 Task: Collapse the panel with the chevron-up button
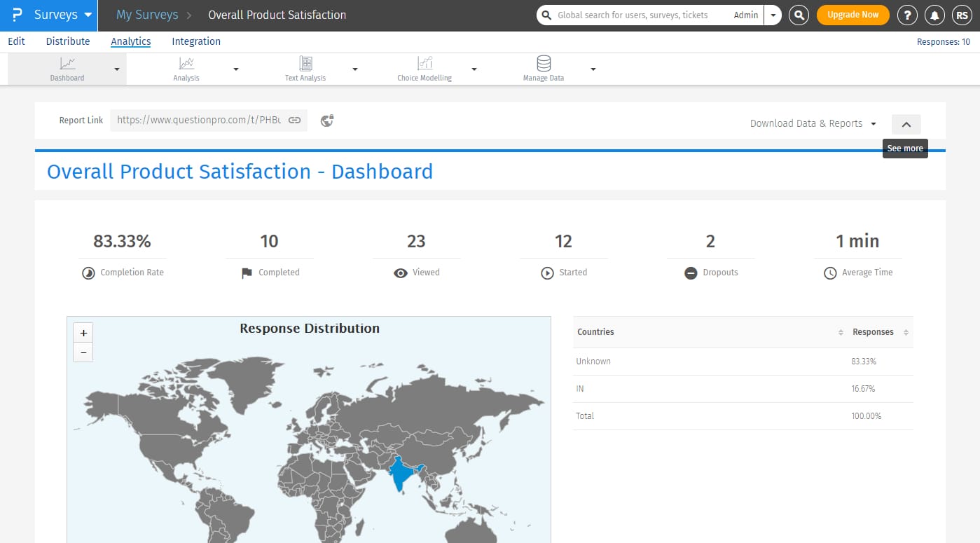[906, 124]
